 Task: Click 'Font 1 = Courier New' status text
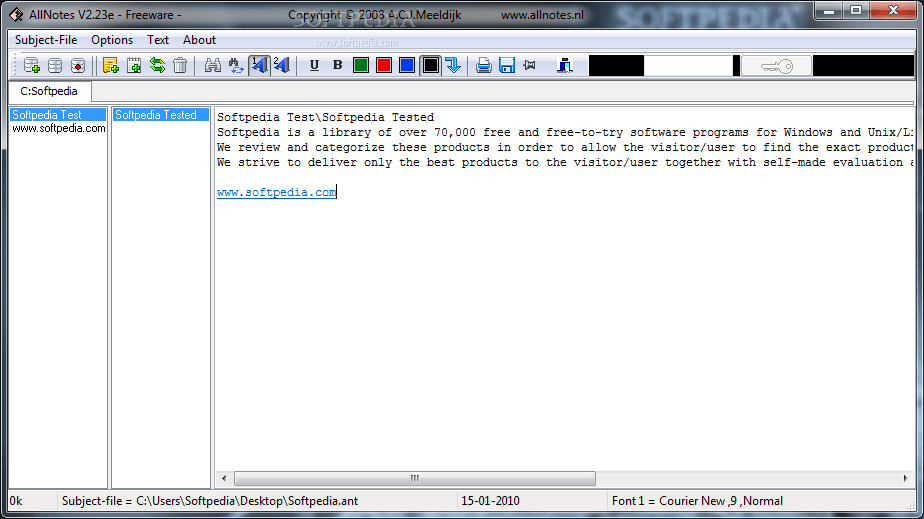pyautogui.click(x=697, y=501)
